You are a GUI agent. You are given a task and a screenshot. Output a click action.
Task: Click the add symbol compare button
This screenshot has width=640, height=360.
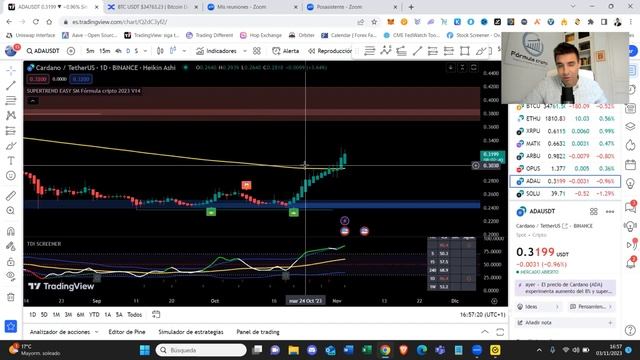click(x=71, y=51)
